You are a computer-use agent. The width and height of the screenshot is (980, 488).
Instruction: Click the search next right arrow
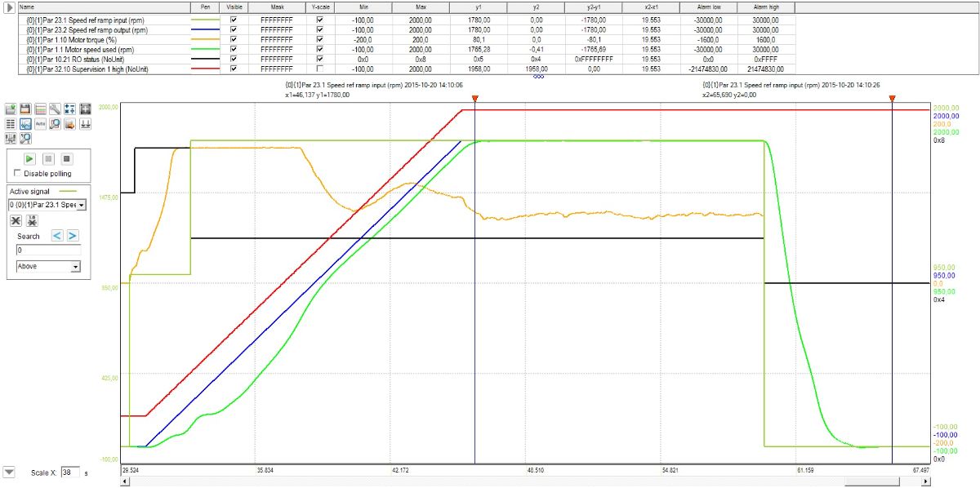point(73,236)
